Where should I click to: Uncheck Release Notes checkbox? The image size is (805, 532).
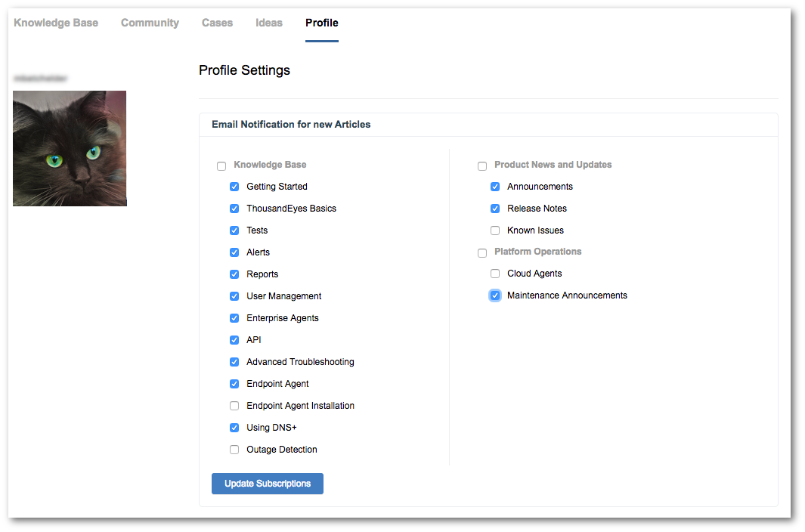(x=495, y=209)
